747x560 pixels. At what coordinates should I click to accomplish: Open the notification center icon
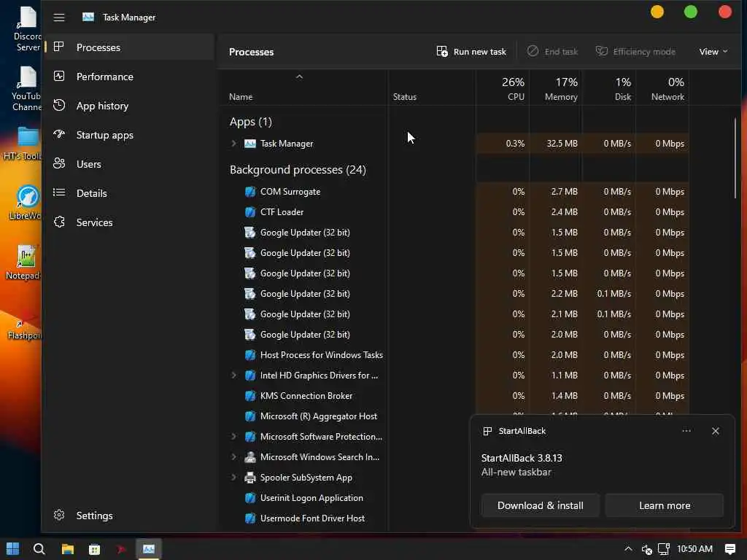pyautogui.click(x=729, y=549)
